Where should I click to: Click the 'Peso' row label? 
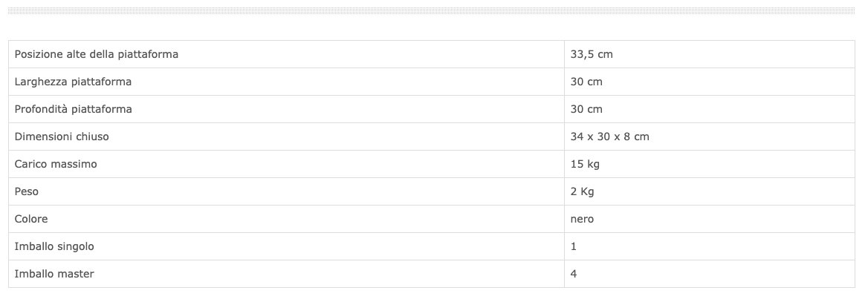pyautogui.click(x=27, y=191)
